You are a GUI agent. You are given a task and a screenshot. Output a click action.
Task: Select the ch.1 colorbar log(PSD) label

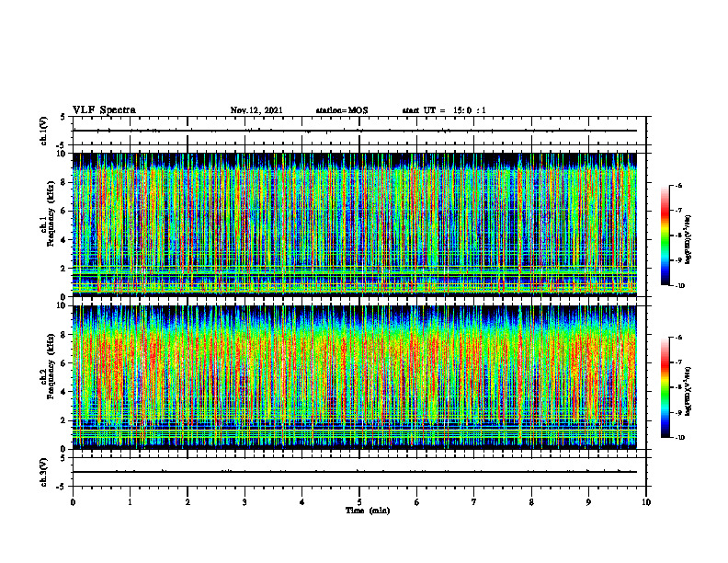click(688, 240)
